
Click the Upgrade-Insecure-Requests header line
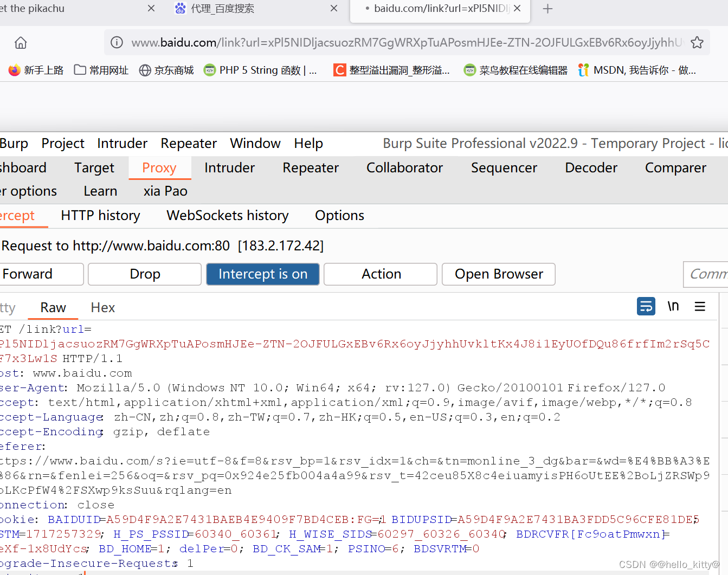96,564
